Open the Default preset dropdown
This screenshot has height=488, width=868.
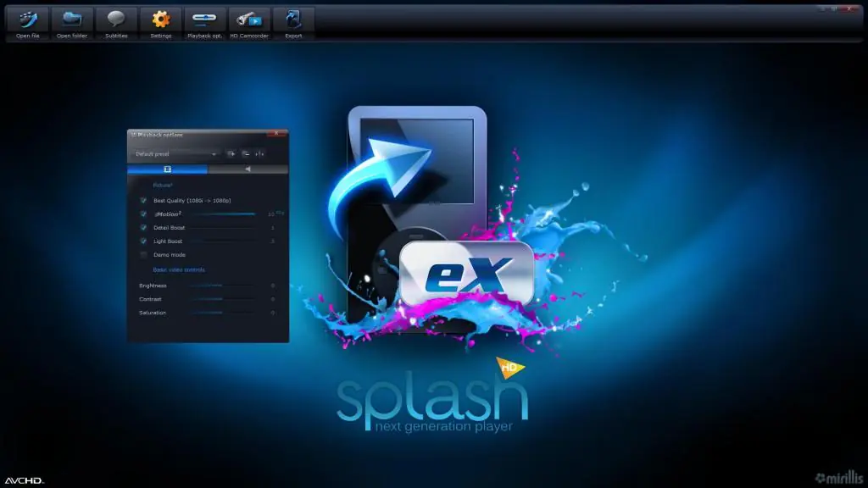pos(175,154)
